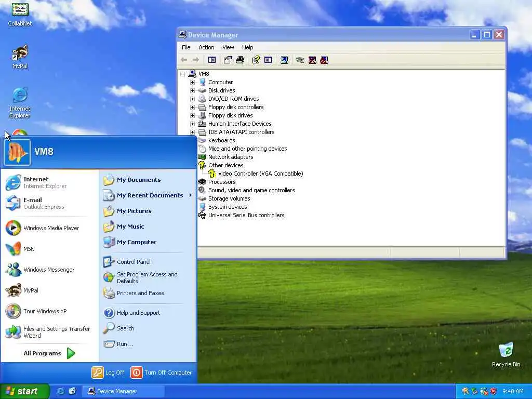The height and width of the screenshot is (399, 532).
Task: Launch Internet Explorer from Quick Launch bar
Action: click(60, 391)
